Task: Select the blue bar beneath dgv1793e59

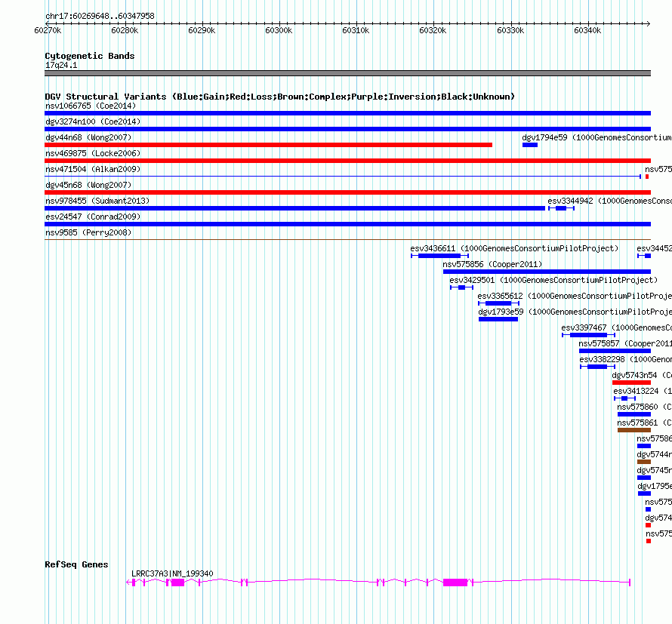Action: click(498, 319)
